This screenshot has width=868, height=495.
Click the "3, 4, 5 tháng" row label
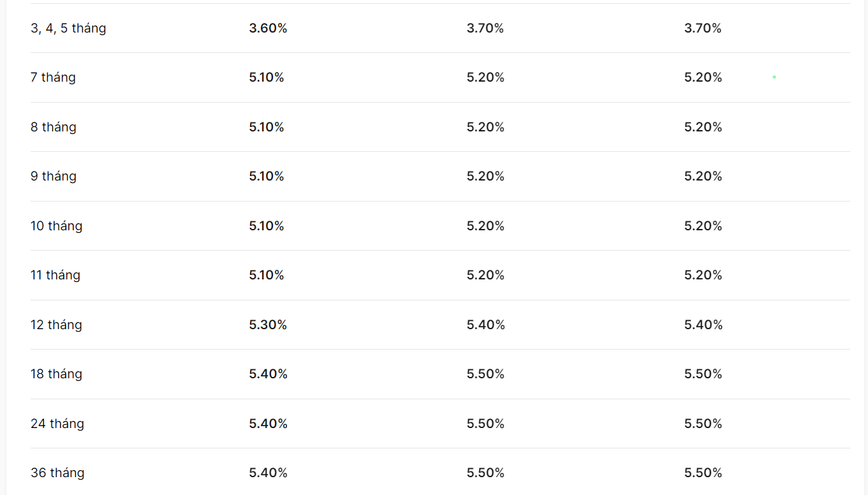[x=68, y=28]
